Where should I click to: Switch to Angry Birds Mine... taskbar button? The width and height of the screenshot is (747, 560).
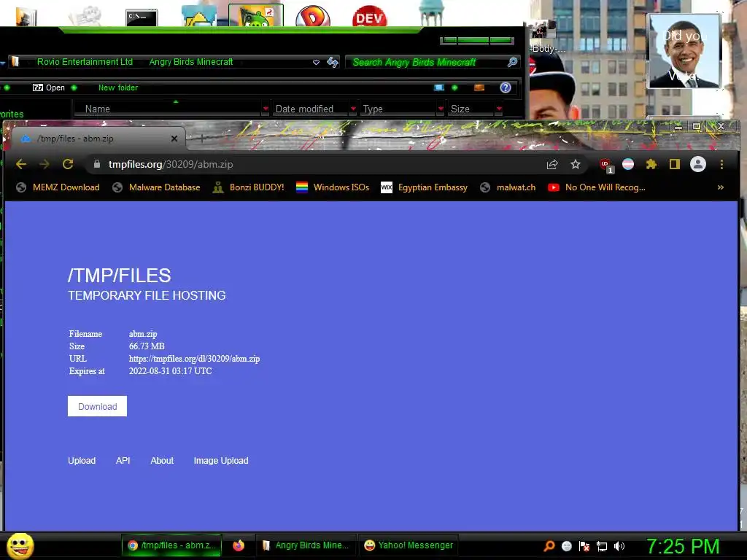pos(306,545)
